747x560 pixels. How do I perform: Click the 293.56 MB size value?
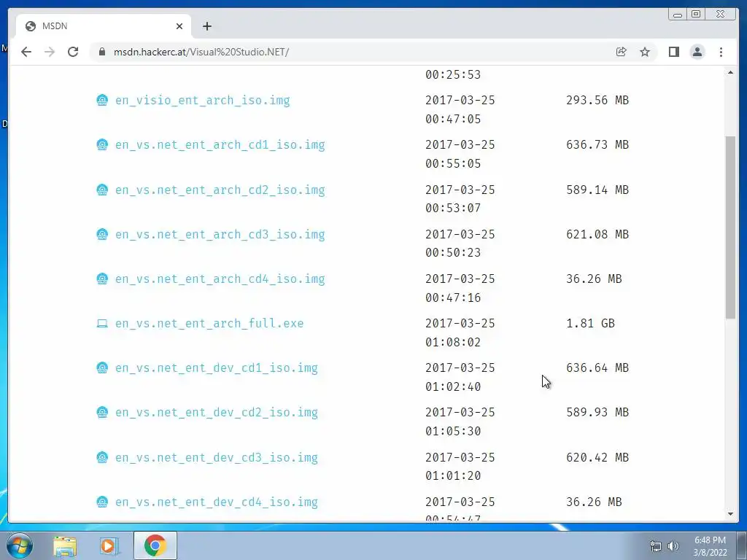tap(597, 101)
